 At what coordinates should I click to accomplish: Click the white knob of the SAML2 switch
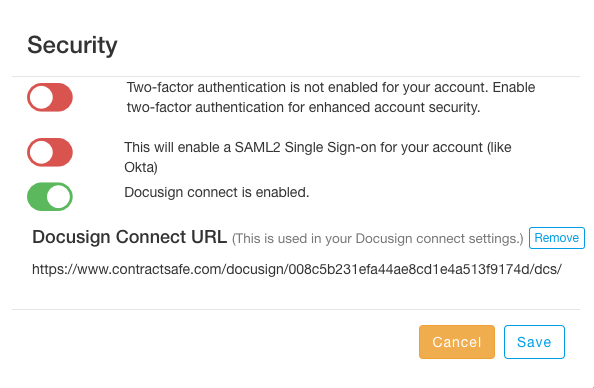tap(41, 152)
